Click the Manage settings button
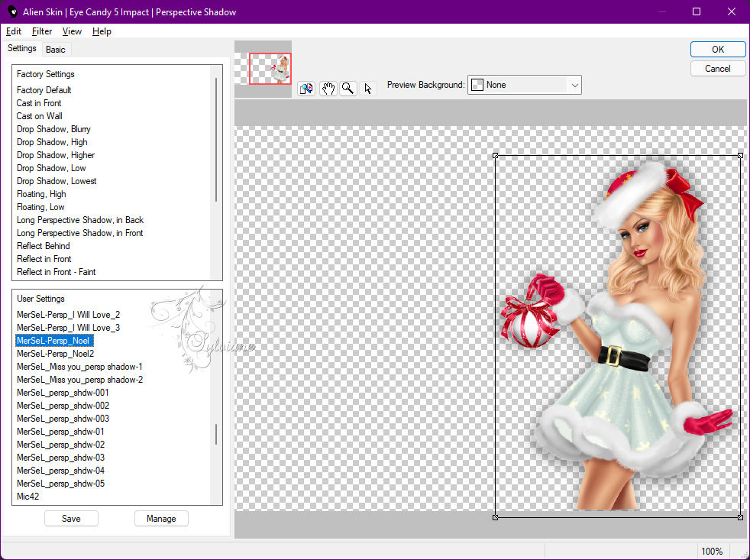The width and height of the screenshot is (750, 560). (161, 518)
